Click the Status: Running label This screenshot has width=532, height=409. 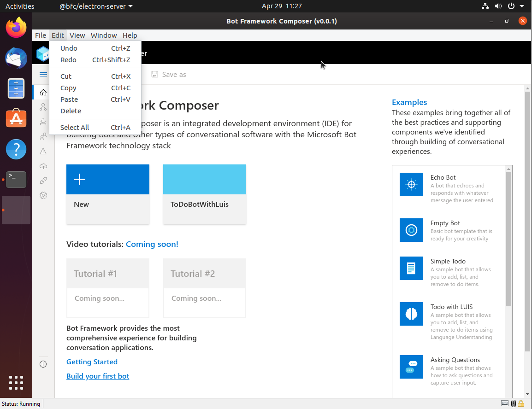(x=21, y=404)
